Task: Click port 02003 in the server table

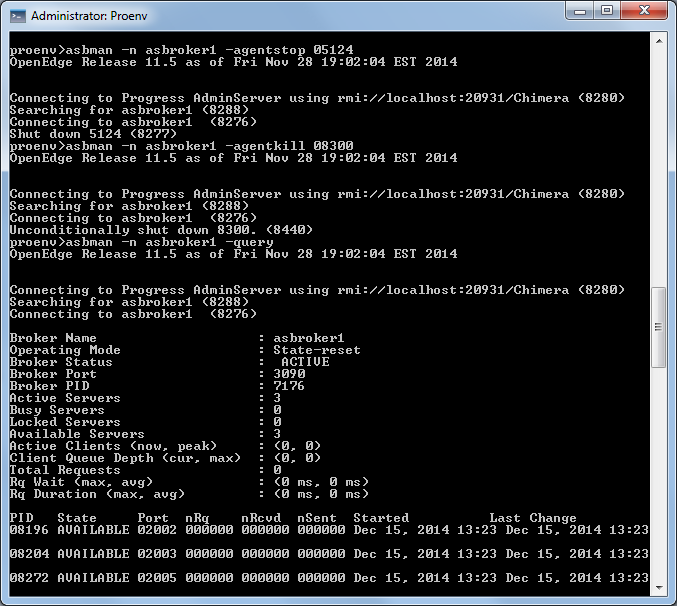Action: click(x=157, y=554)
